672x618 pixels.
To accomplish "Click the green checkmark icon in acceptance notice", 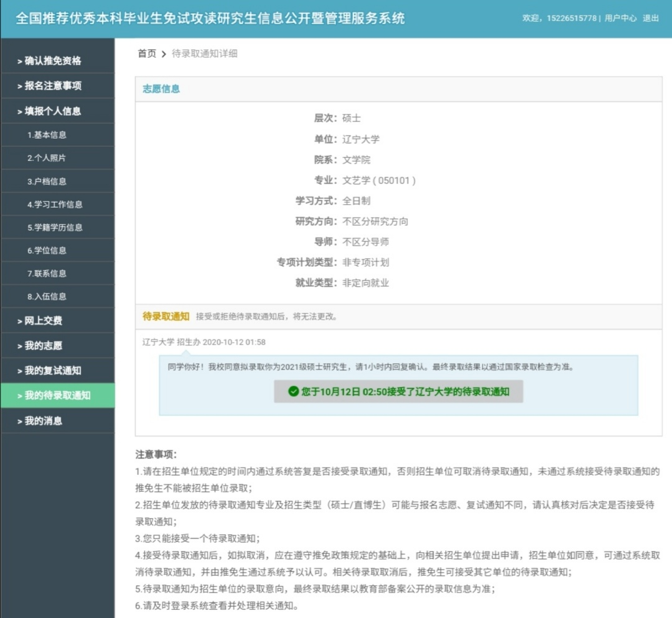I will [294, 392].
